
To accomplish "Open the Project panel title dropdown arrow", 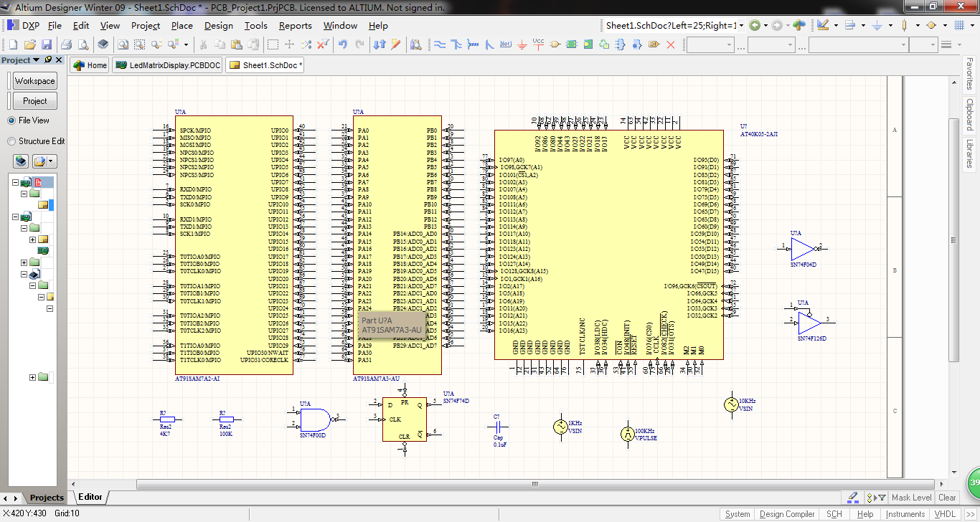I will (x=37, y=60).
